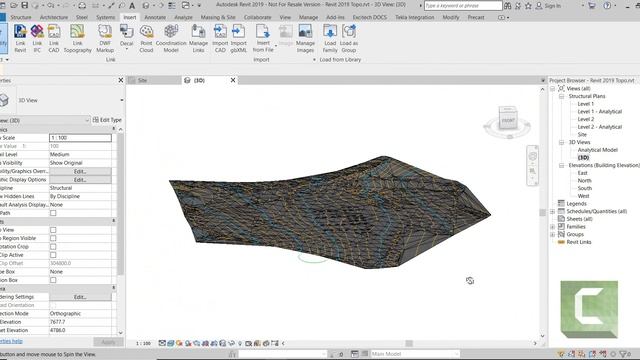
Task: Expand the Groups node in Project Browser
Action: click(553, 235)
